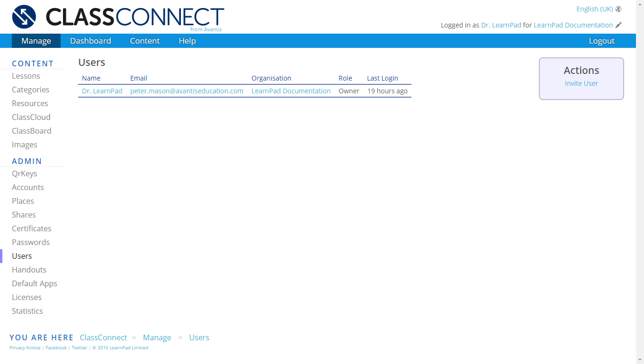The height and width of the screenshot is (364, 644).
Task: Click the Owner role cell
Action: point(349,91)
